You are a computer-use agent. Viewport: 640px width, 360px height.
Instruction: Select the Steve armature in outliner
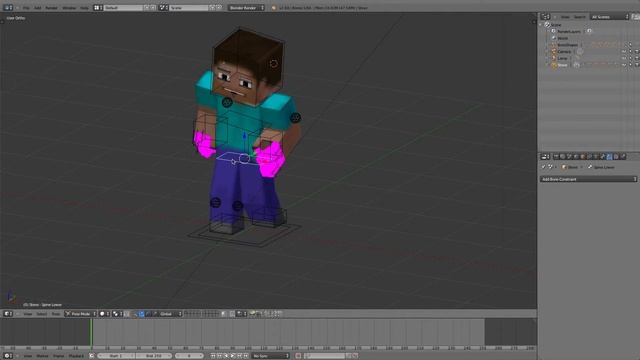point(562,65)
